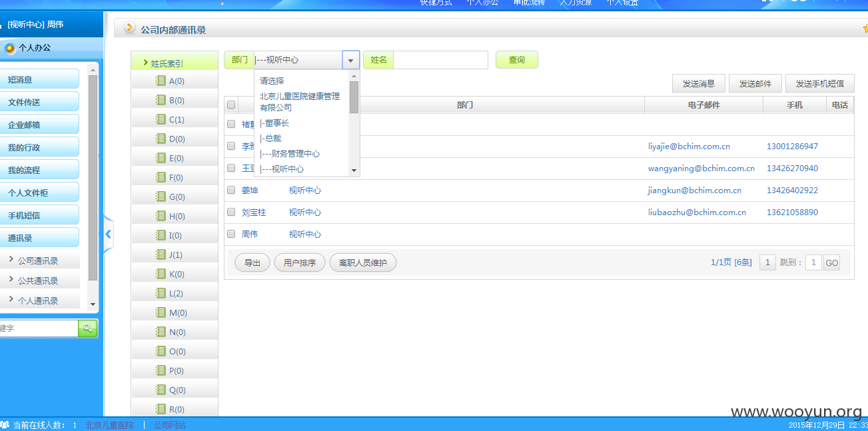Click the green search magnifier icon in sidebar
The height and width of the screenshot is (431, 868).
87,328
